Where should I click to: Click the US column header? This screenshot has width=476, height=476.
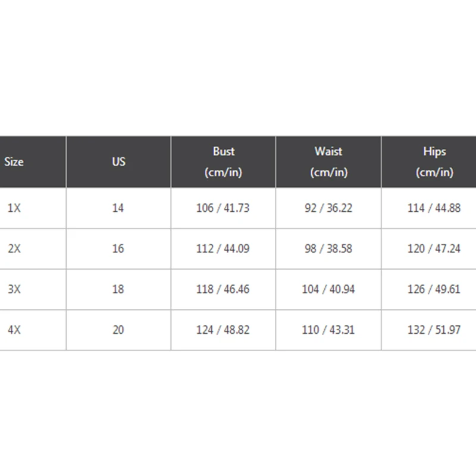click(118, 162)
